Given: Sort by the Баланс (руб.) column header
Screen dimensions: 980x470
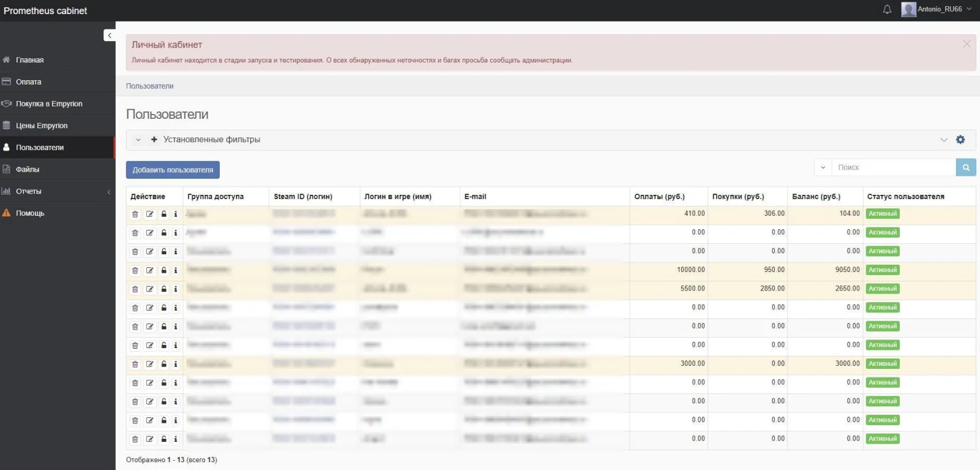Looking at the screenshot, I should tap(816, 197).
